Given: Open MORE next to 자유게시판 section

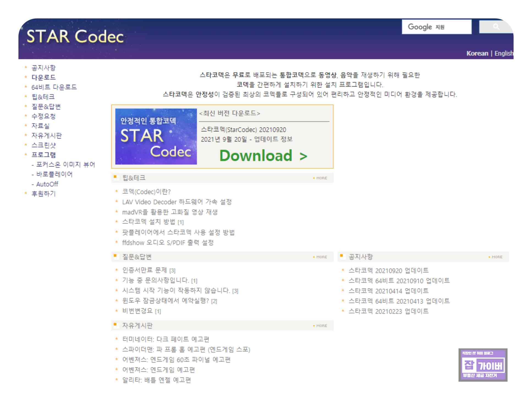Looking at the screenshot, I should 321,326.
